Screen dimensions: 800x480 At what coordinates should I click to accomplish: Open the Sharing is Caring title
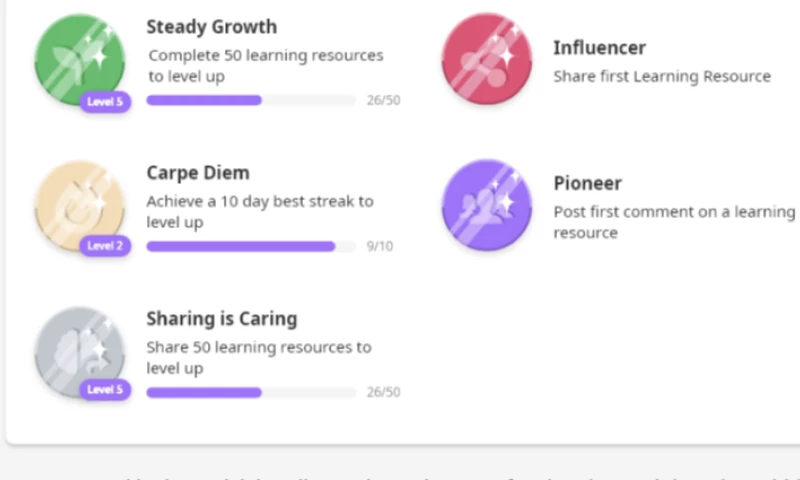click(x=222, y=319)
